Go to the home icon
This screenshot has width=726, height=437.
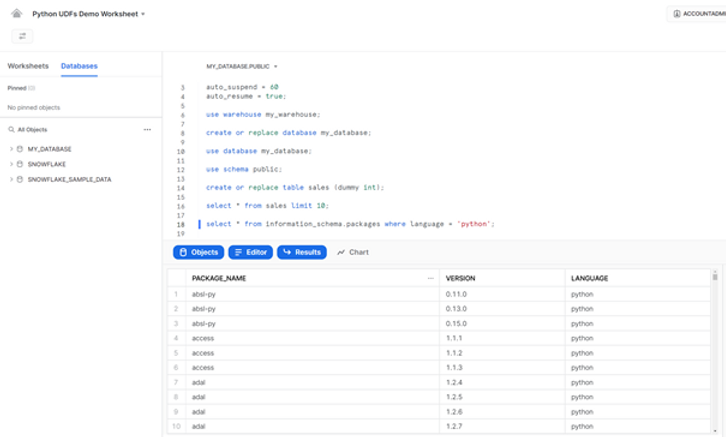pyautogui.click(x=17, y=13)
